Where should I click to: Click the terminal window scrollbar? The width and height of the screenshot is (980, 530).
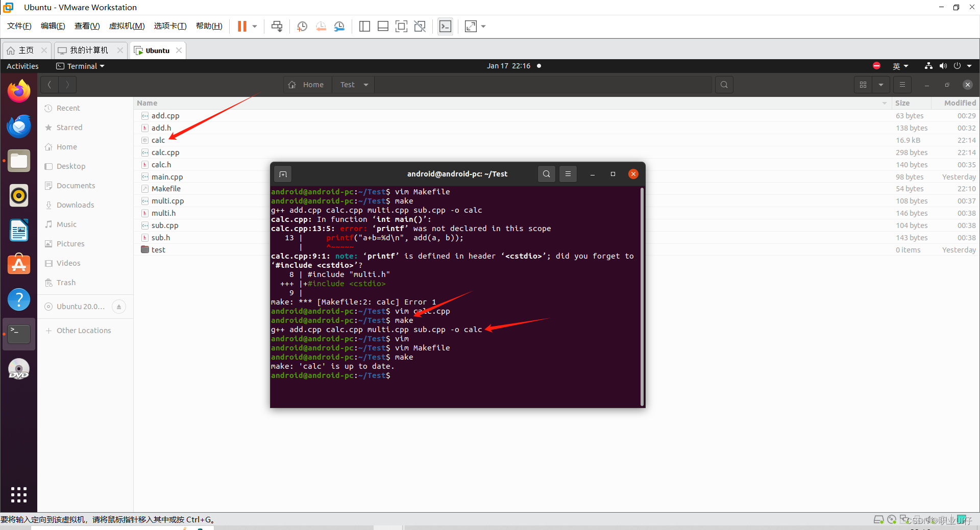point(642,296)
